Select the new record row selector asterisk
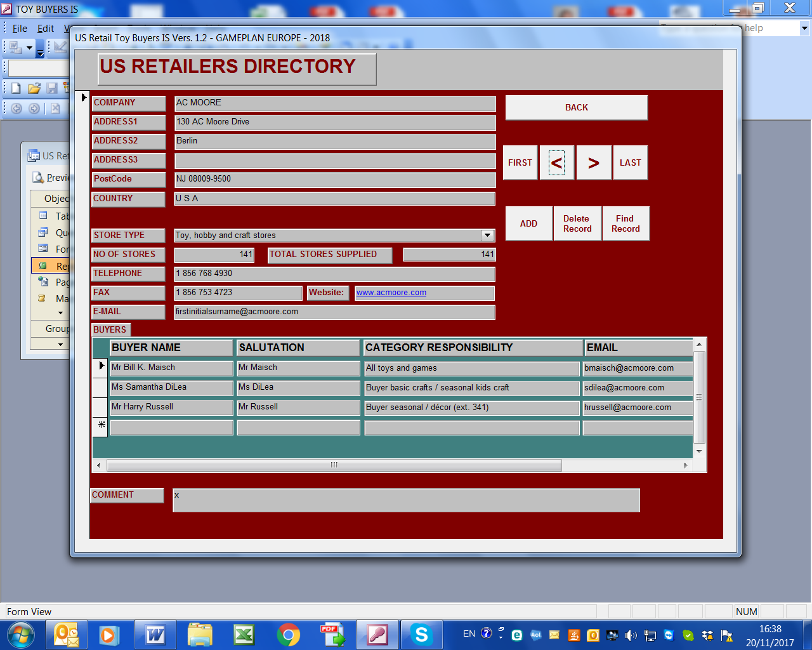 (100, 427)
